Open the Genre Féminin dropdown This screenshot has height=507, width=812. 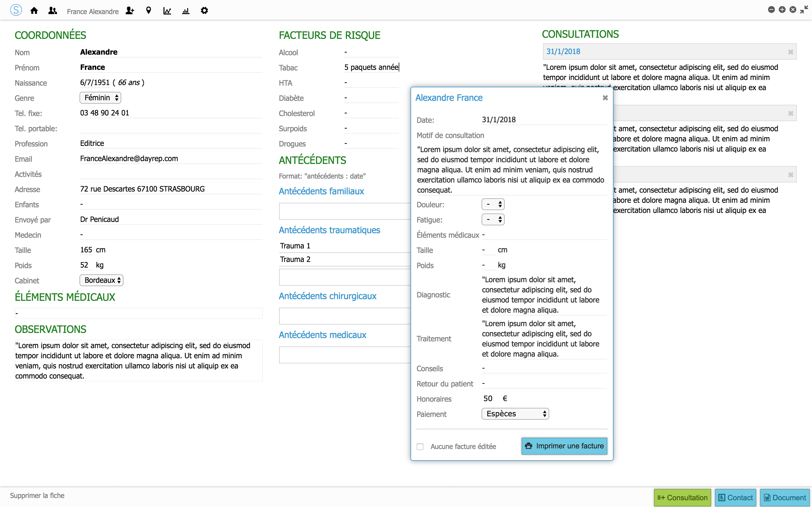pos(100,97)
